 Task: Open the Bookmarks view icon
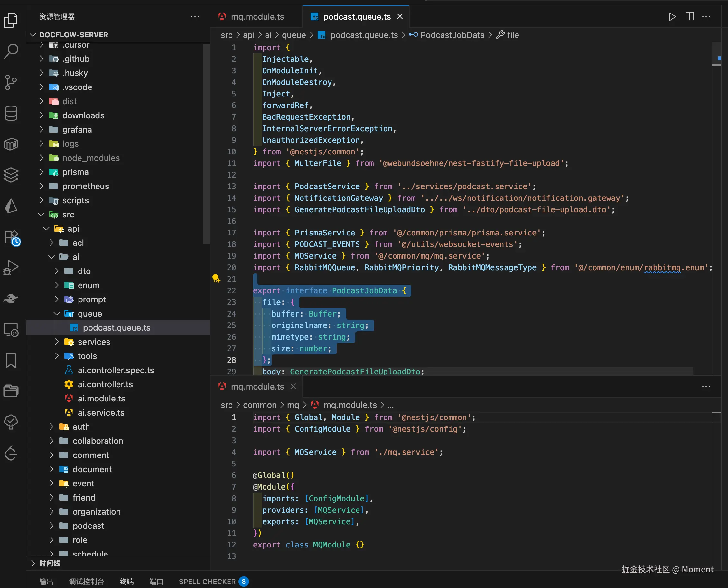11,360
